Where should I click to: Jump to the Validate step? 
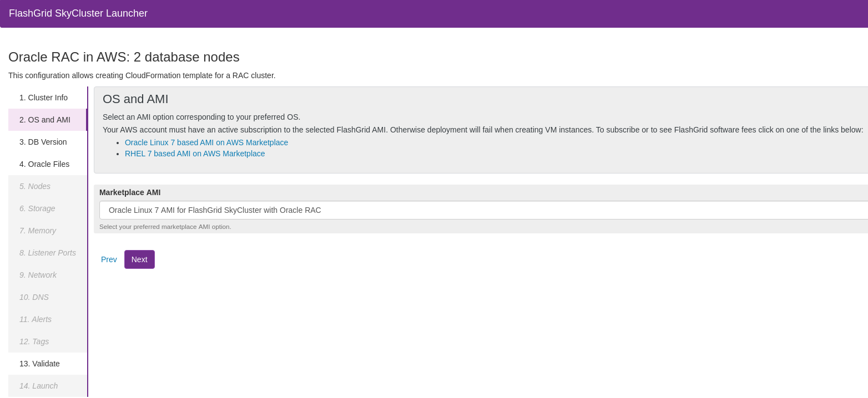pos(39,364)
